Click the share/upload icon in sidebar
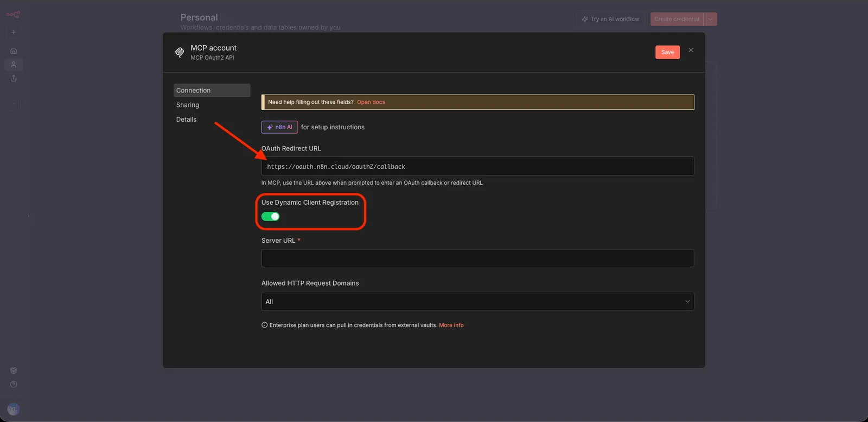The height and width of the screenshot is (422, 868). pos(14,78)
